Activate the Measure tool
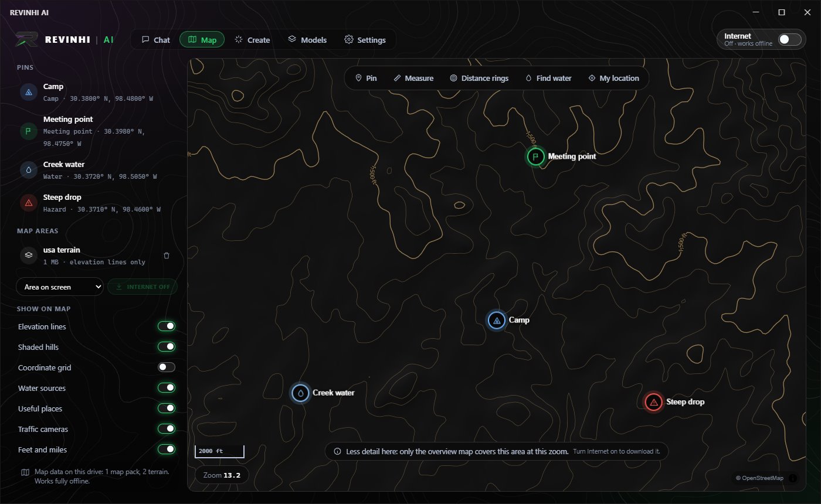 pos(413,78)
